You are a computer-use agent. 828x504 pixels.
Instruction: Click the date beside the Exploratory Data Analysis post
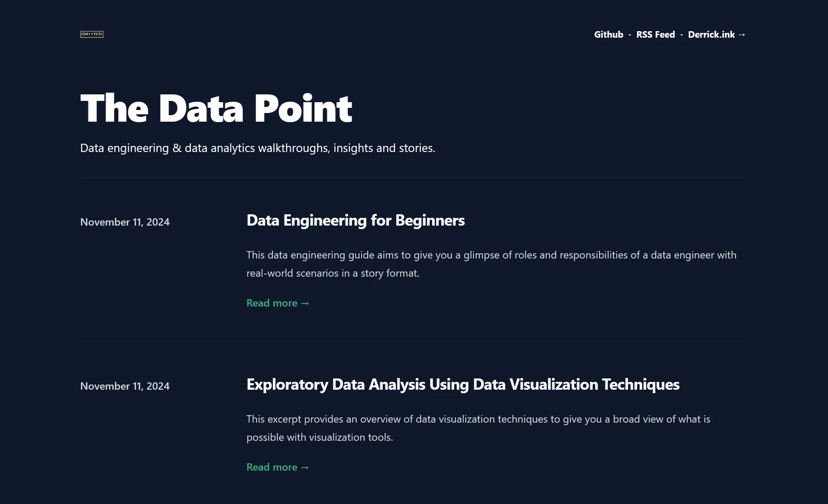click(125, 386)
